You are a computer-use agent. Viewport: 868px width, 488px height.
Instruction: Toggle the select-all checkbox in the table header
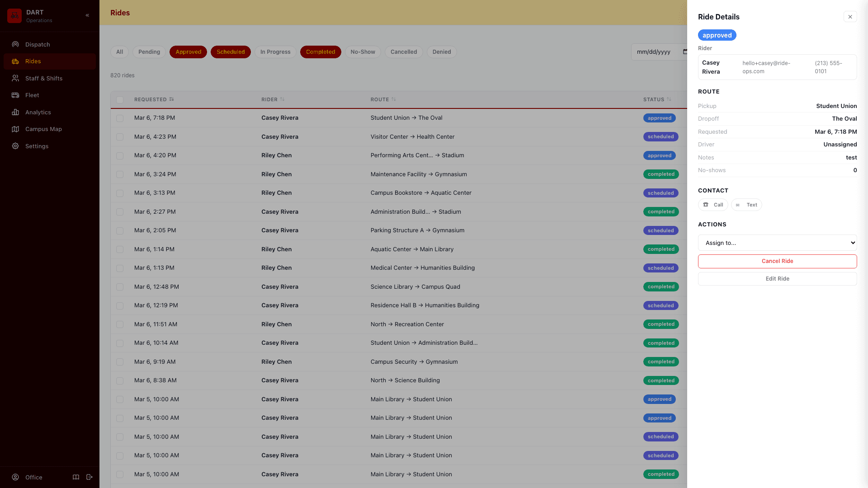tap(119, 99)
